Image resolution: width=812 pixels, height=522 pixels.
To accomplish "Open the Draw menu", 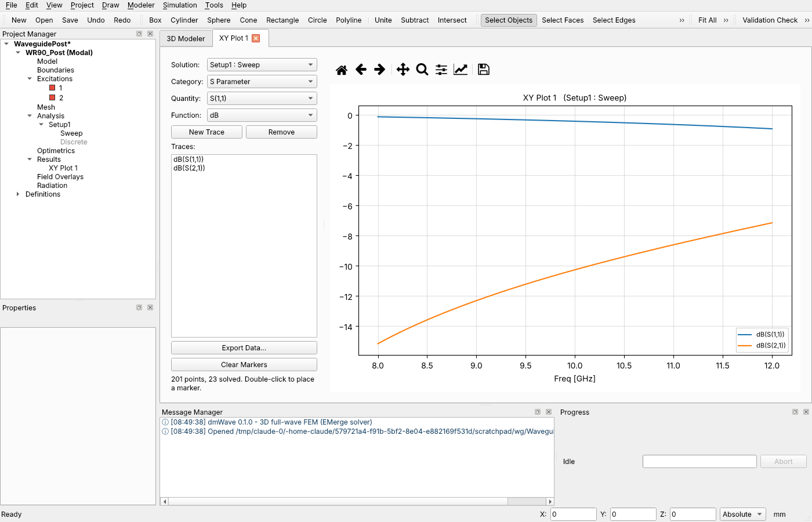I will 110,5.
